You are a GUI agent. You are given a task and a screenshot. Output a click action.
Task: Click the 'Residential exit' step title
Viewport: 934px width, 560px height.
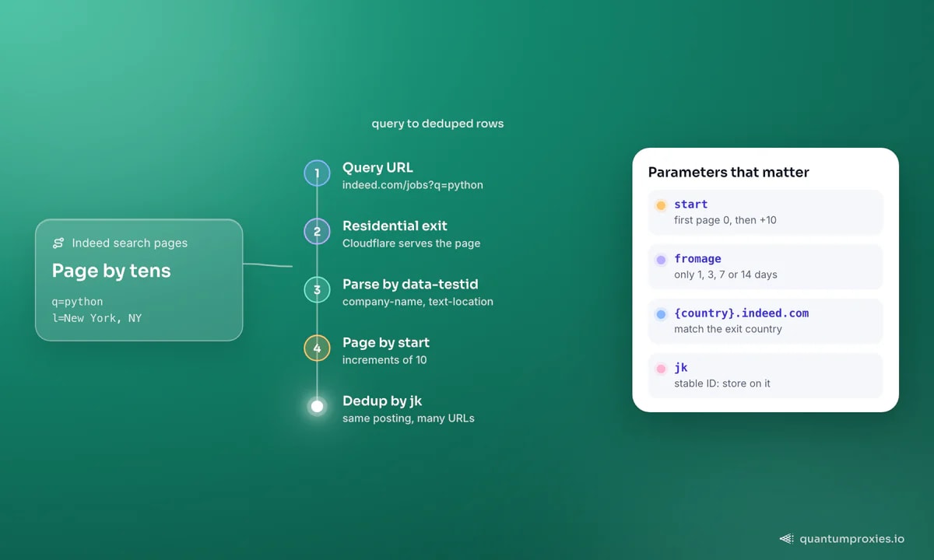[x=395, y=226]
